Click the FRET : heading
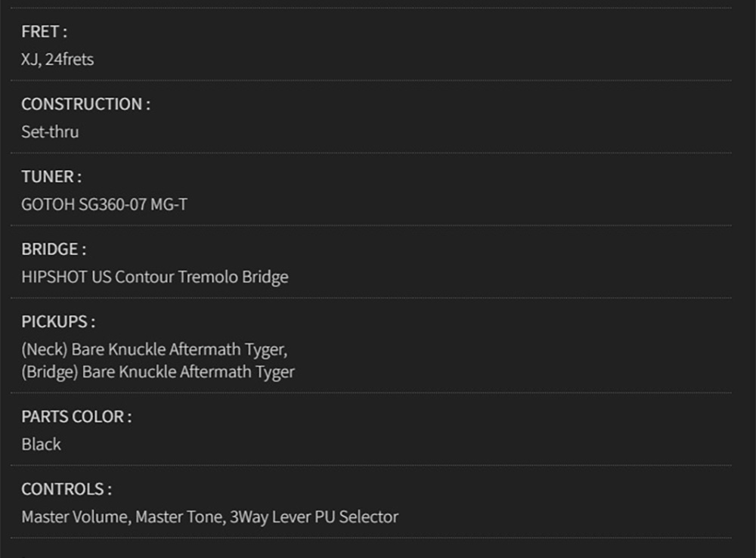The image size is (756, 558). point(44,32)
